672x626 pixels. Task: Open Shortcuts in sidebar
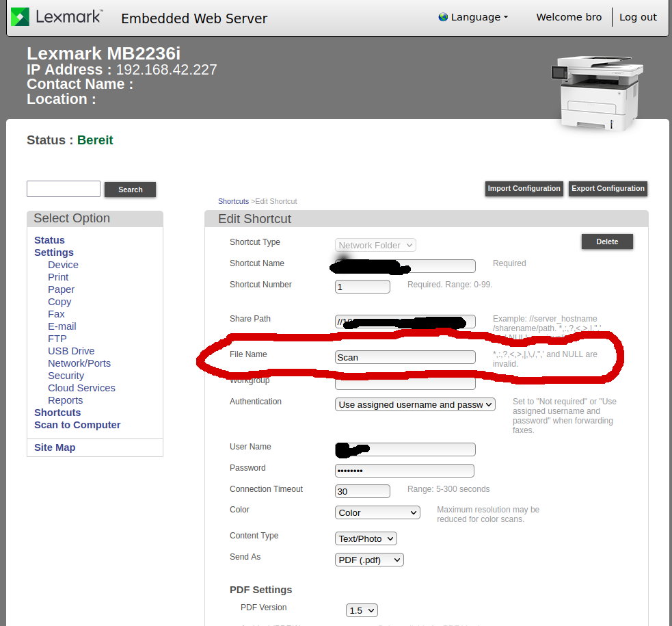coord(57,413)
